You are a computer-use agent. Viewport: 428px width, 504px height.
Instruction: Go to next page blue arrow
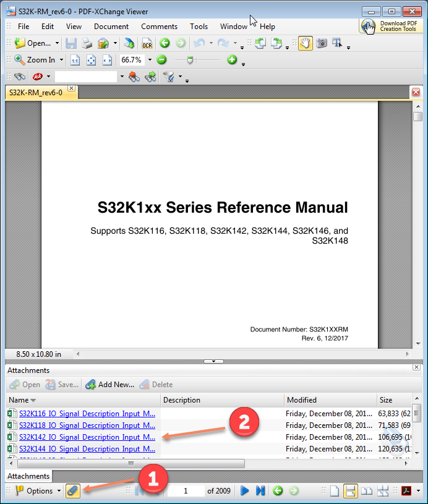click(245, 491)
